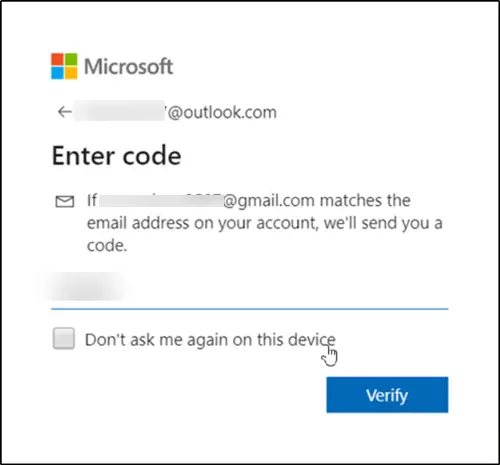Click the Verify button
This screenshot has width=500, height=465.
tap(387, 395)
